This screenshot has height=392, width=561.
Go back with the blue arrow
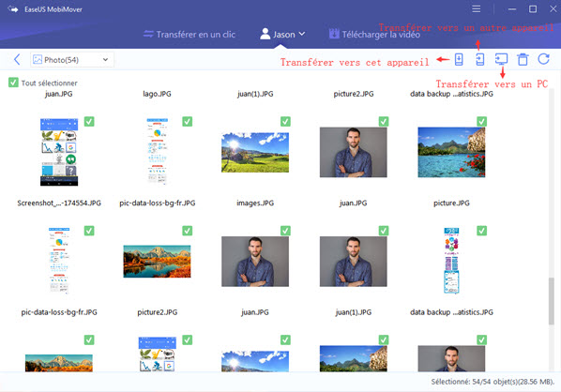pyautogui.click(x=17, y=59)
